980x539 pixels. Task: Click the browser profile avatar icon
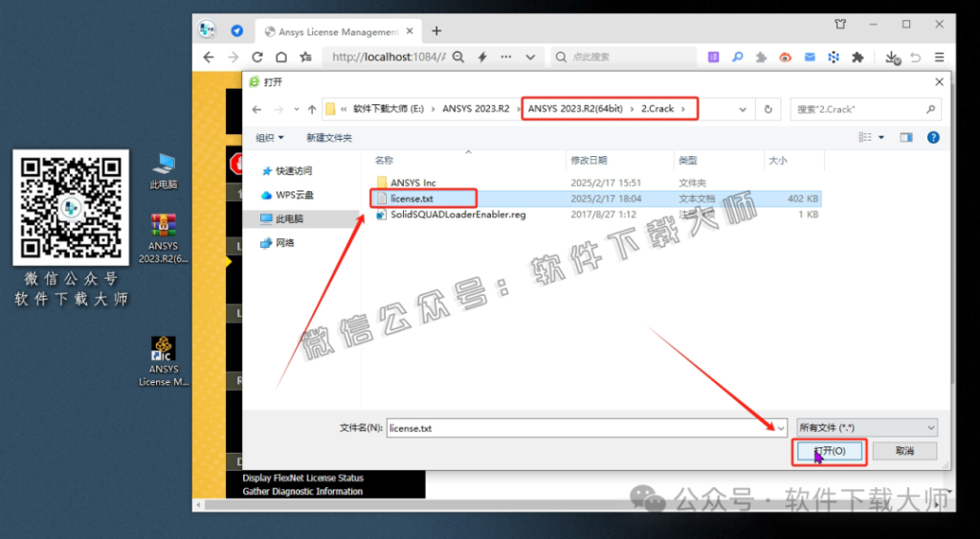pyautogui.click(x=207, y=29)
